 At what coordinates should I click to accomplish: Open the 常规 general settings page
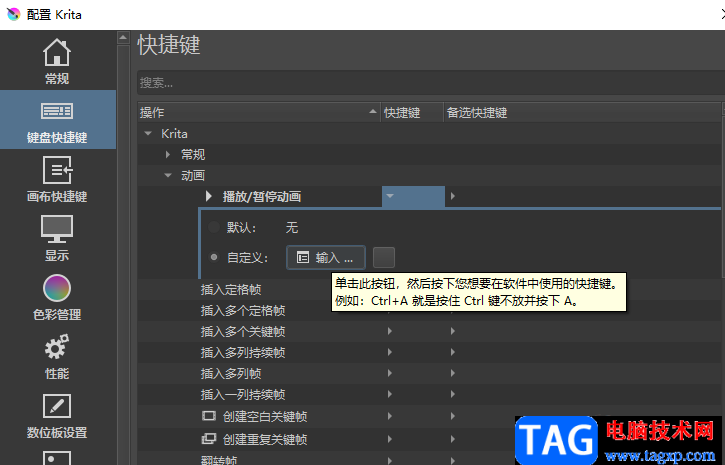click(x=57, y=61)
